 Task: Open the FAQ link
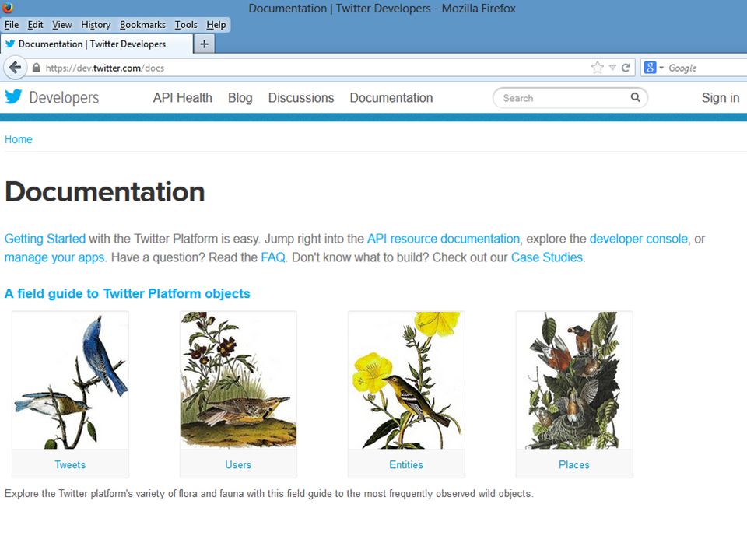273,257
